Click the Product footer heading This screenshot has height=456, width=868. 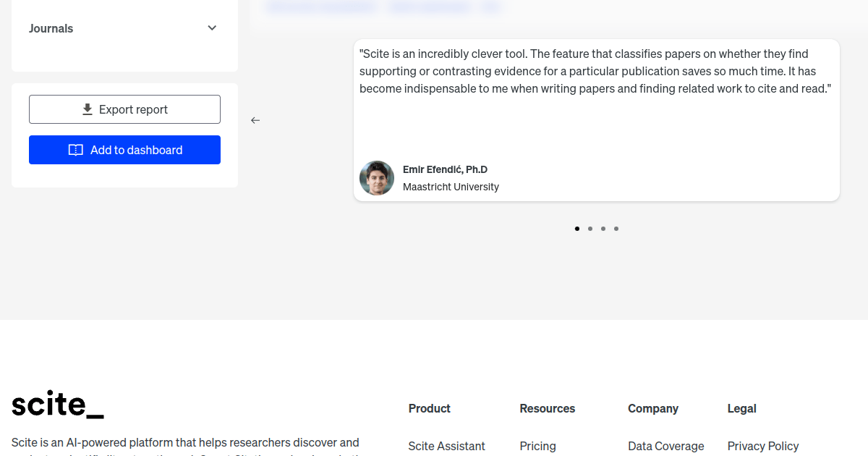click(430, 408)
